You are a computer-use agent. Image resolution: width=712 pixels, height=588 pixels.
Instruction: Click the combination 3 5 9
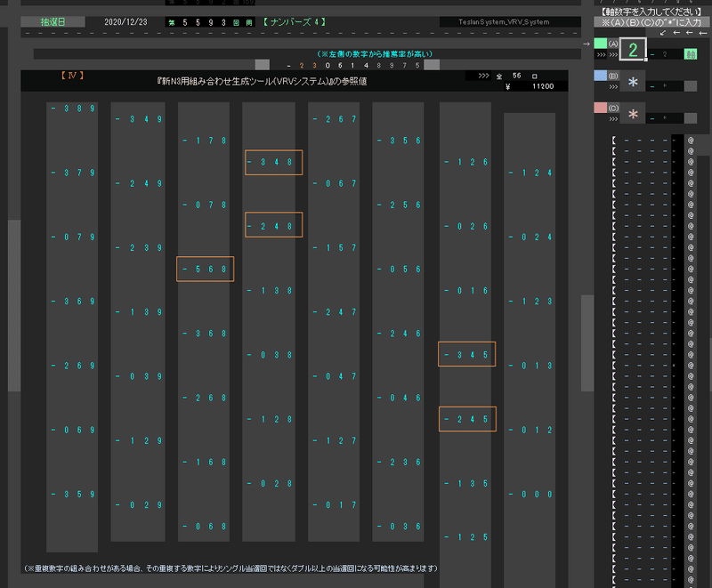[73, 494]
